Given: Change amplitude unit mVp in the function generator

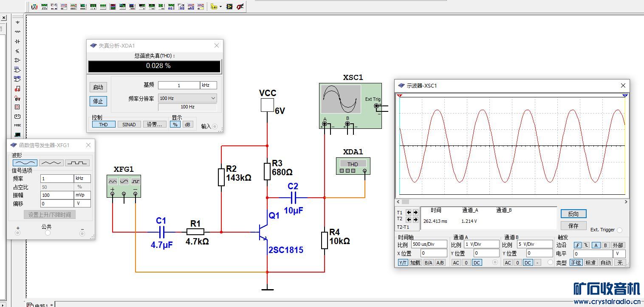Looking at the screenshot, I should click(x=82, y=195).
